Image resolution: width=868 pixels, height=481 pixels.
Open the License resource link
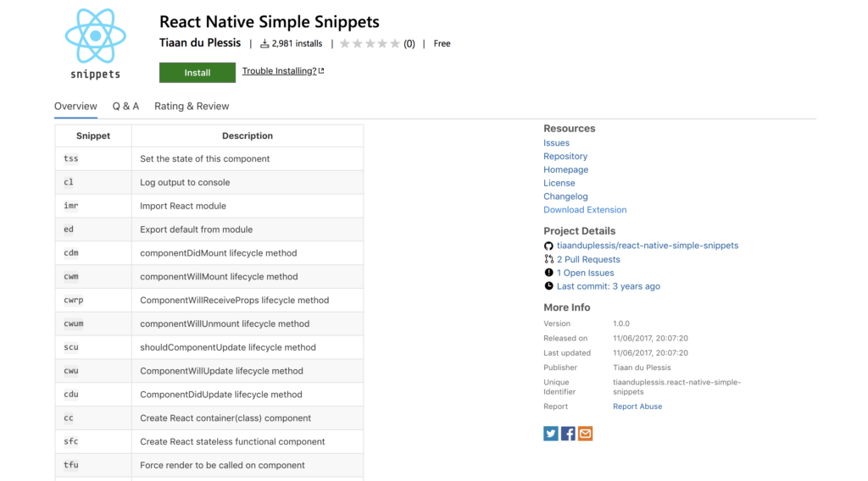coord(559,183)
